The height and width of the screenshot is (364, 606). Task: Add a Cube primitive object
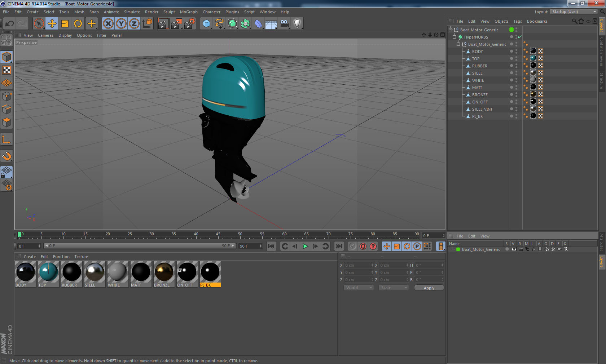pos(206,24)
